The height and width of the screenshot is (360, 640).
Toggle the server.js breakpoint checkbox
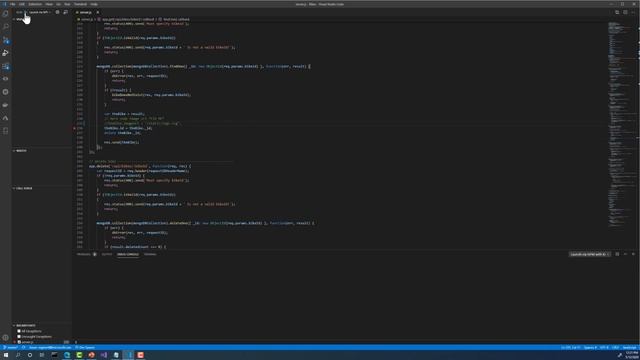pyautogui.click(x=19, y=342)
